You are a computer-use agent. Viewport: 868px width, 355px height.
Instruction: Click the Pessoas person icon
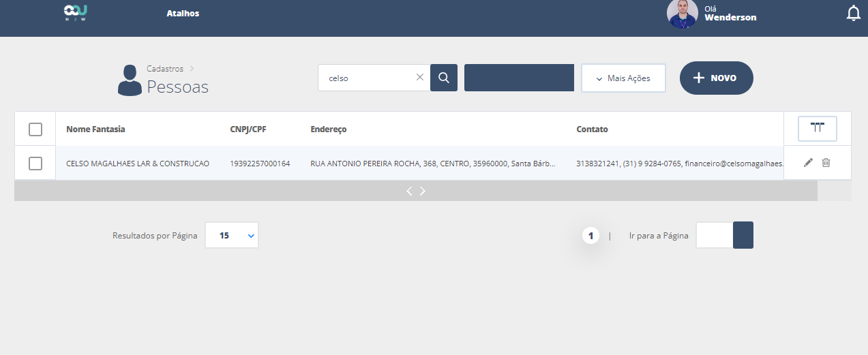(130, 80)
